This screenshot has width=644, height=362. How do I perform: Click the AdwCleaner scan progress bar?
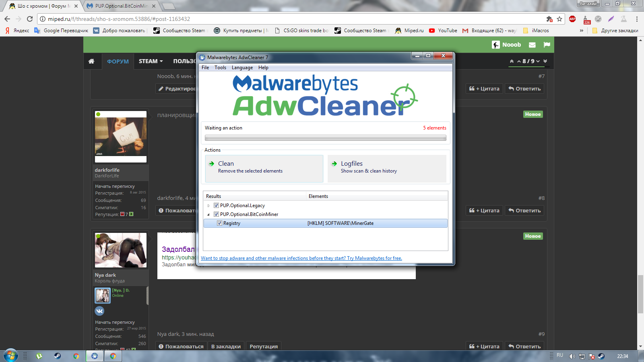pyautogui.click(x=325, y=138)
